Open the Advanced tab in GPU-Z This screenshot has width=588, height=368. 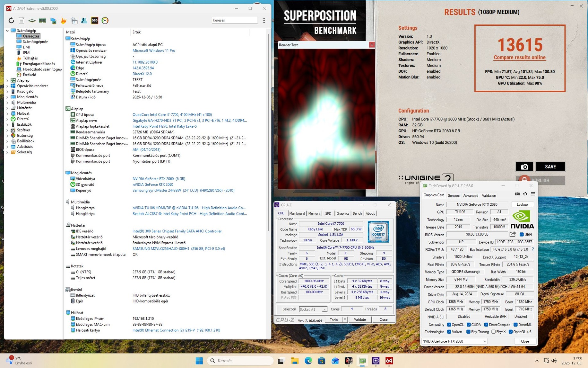point(471,195)
